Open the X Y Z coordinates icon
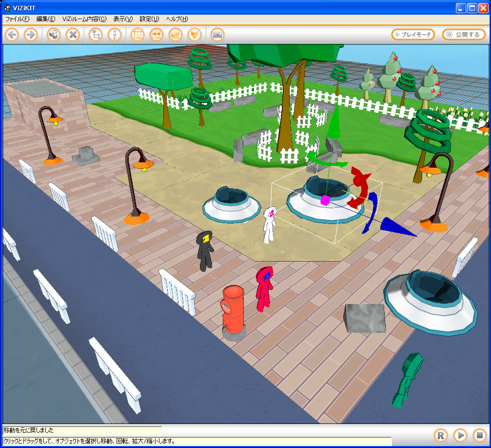The image size is (491, 448). 115,35
